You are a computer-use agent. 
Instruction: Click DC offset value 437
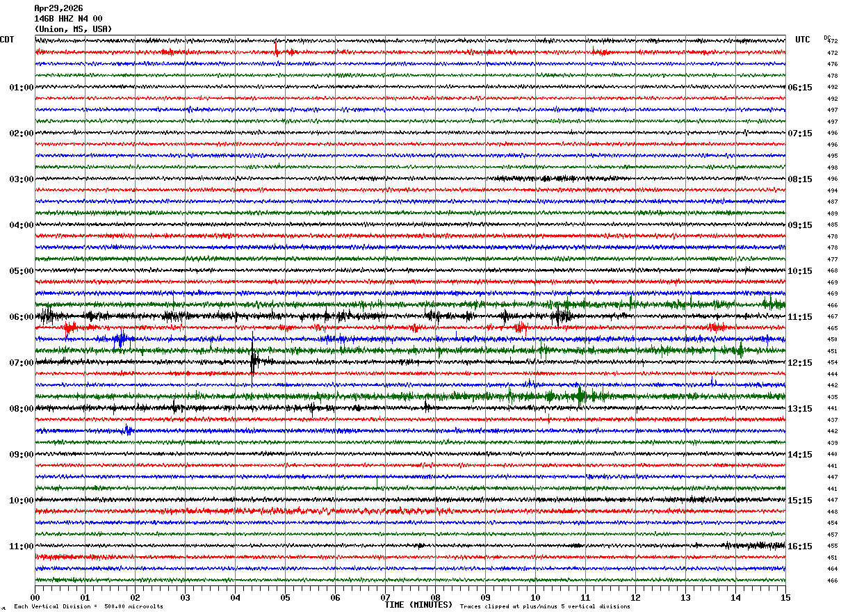(832, 420)
